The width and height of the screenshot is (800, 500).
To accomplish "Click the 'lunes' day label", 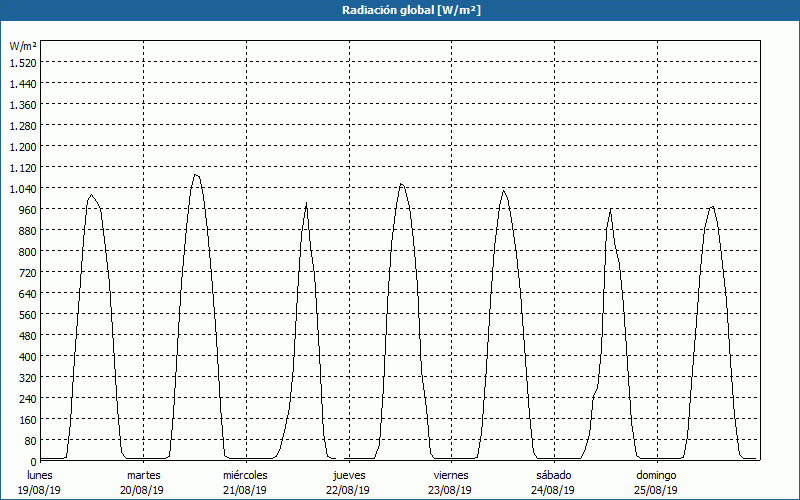I will point(40,475).
